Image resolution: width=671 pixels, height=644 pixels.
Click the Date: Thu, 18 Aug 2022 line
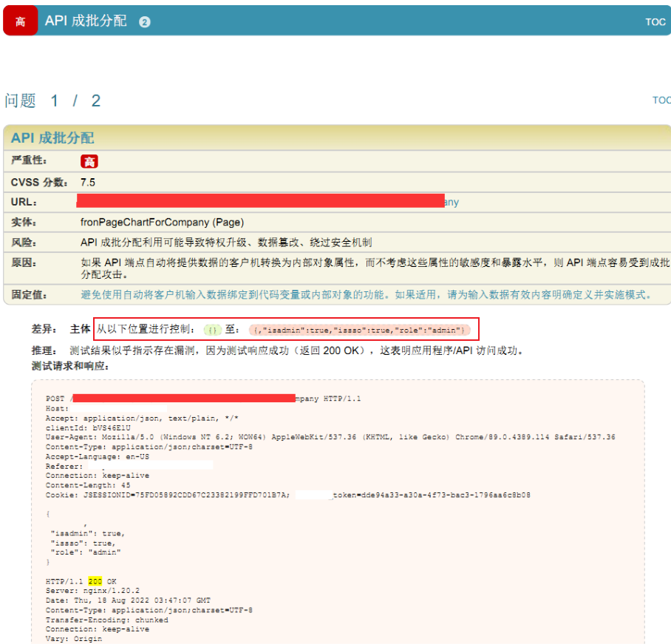click(x=128, y=600)
